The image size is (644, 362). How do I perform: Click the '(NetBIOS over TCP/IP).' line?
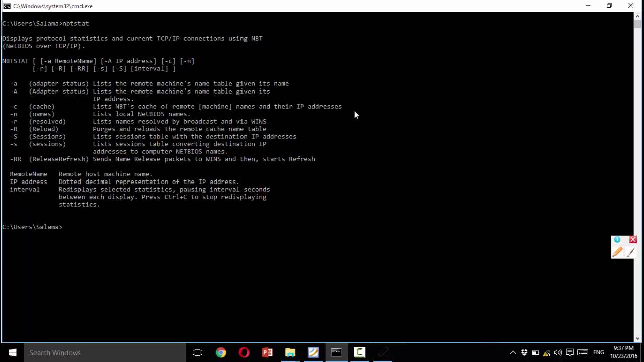coord(43,46)
